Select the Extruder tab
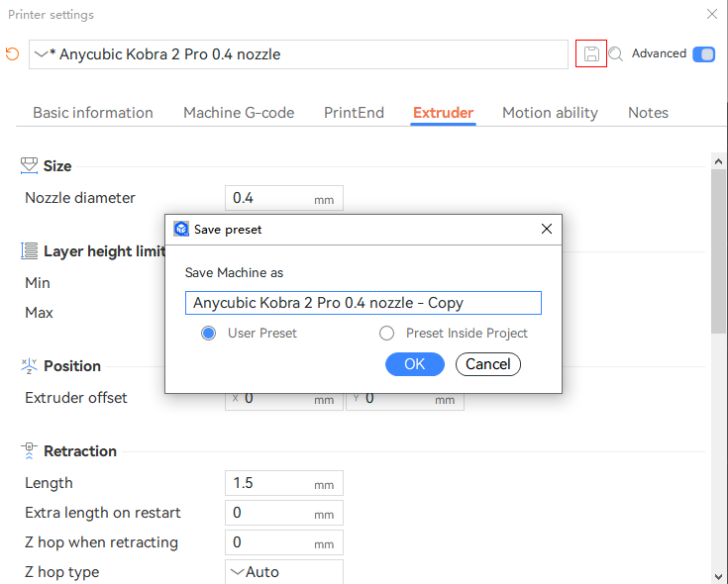Screen dimensions: 728x584 (444, 113)
